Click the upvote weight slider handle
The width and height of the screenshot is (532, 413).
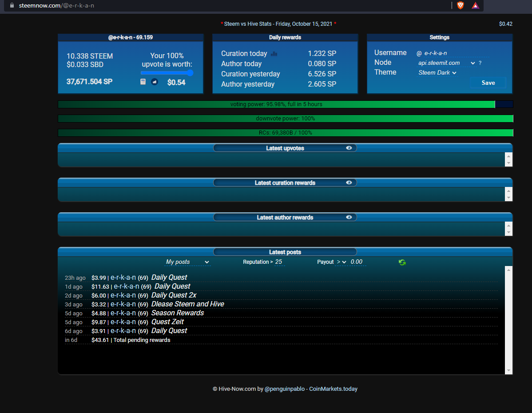190,73
